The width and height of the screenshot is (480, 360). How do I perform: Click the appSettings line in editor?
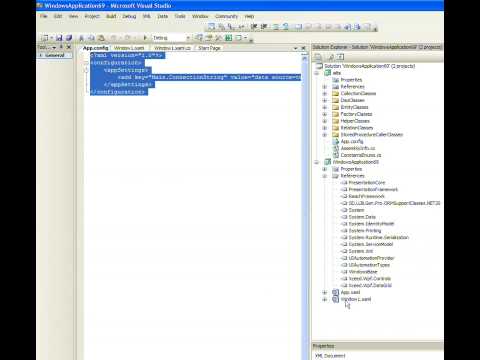[x=126, y=70]
